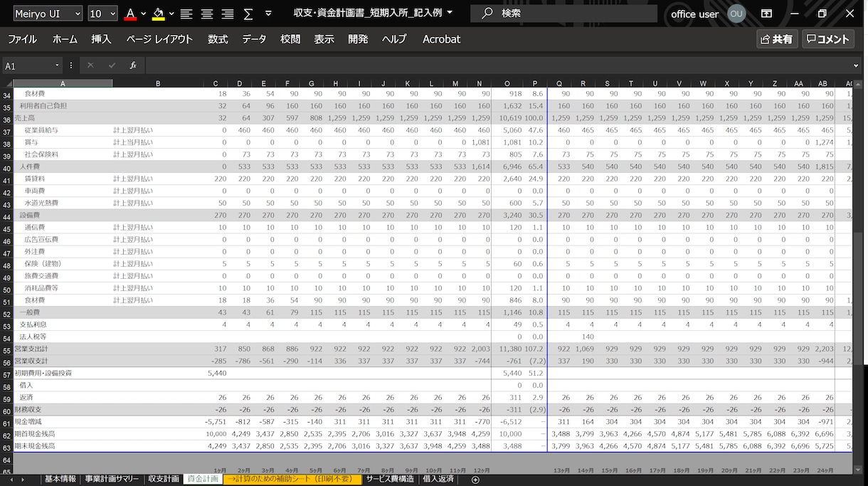The image size is (868, 486).
Task: Open the Acrobat ribbon tab
Action: coord(442,39)
